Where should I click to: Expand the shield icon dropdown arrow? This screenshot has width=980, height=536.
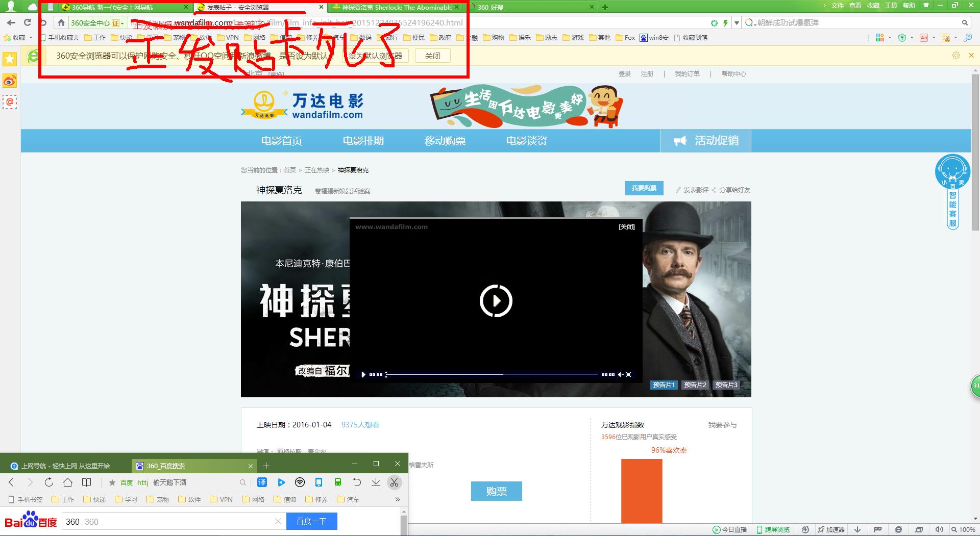[x=912, y=38]
